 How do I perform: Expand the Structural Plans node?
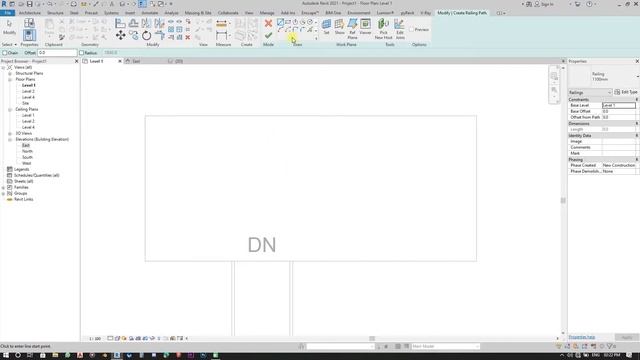pos(10,73)
